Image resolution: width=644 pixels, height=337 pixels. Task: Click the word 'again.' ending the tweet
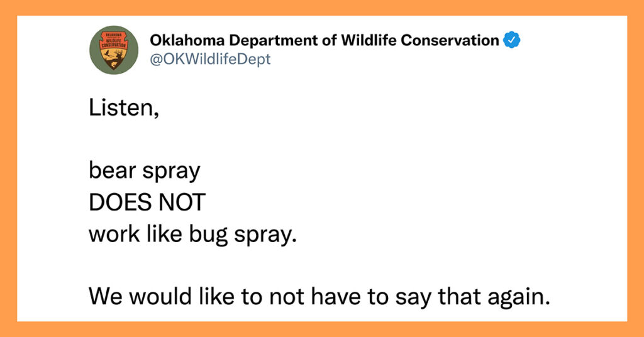(x=519, y=297)
